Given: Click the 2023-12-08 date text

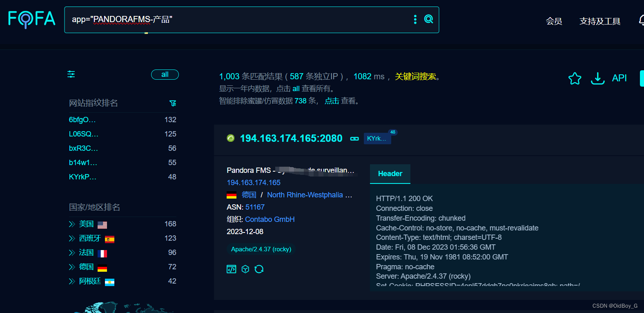Looking at the screenshot, I should [x=245, y=232].
